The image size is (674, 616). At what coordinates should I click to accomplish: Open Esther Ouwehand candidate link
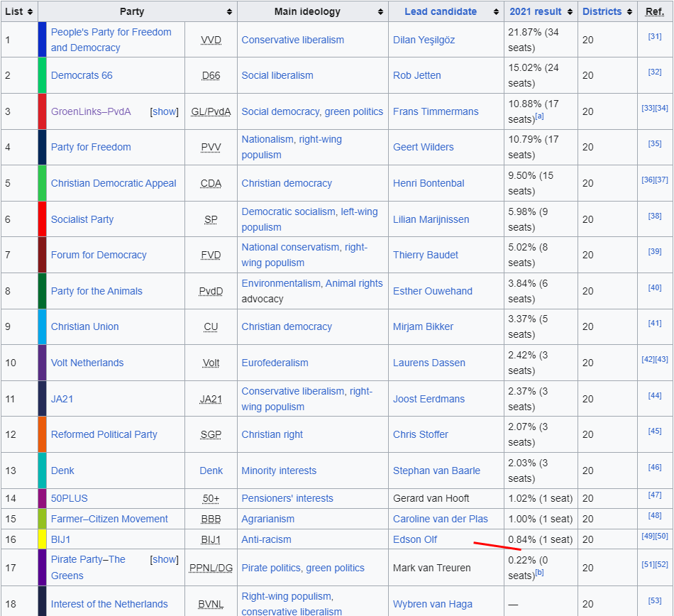[433, 292]
